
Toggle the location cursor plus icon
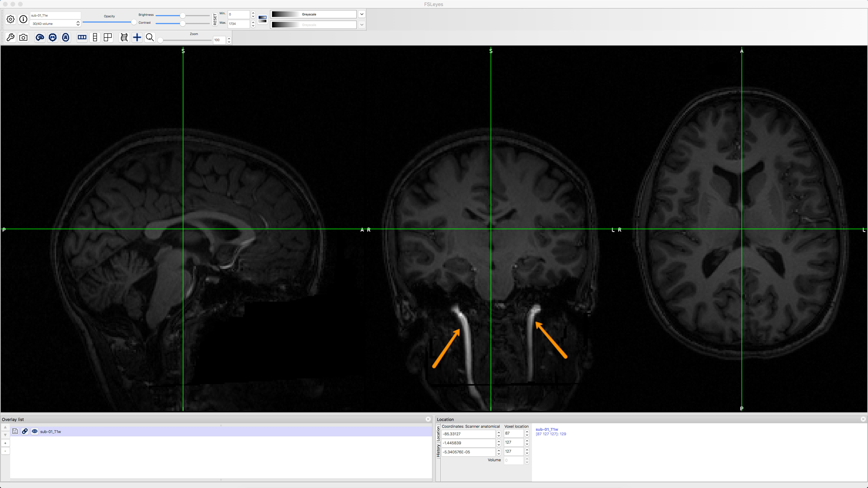(x=137, y=37)
